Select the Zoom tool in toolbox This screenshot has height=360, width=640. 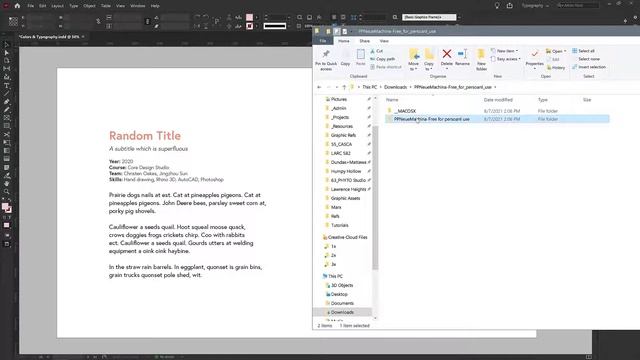[x=7, y=192]
